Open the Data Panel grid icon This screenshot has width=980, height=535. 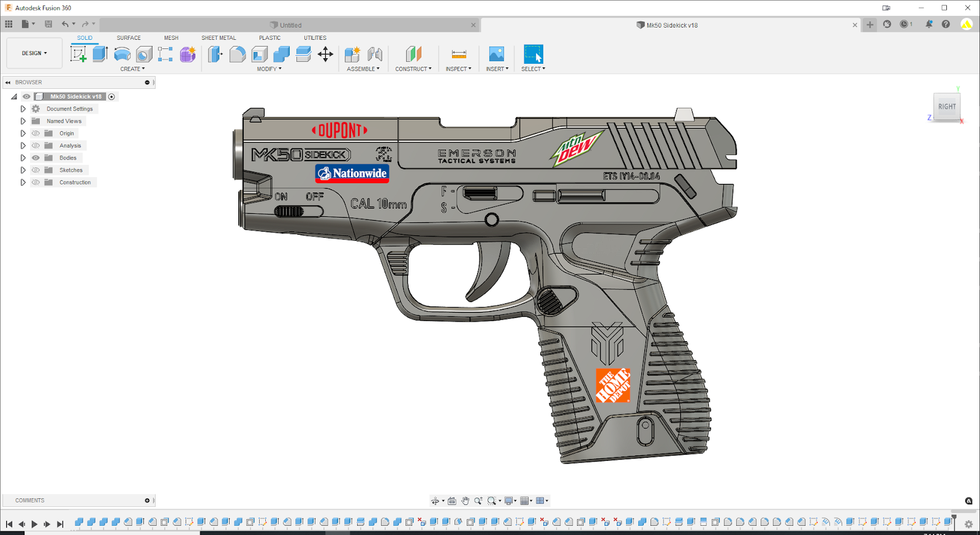pos(9,24)
